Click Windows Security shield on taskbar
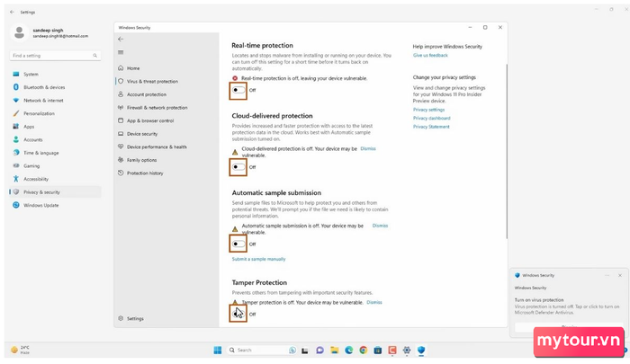The height and width of the screenshot is (364, 630). click(x=421, y=350)
